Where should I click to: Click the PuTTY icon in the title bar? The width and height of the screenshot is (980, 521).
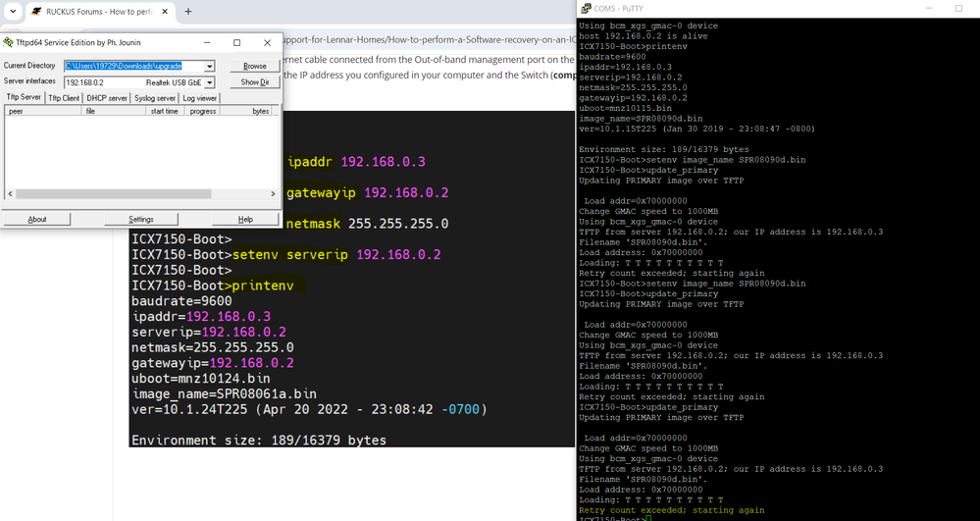(586, 8)
